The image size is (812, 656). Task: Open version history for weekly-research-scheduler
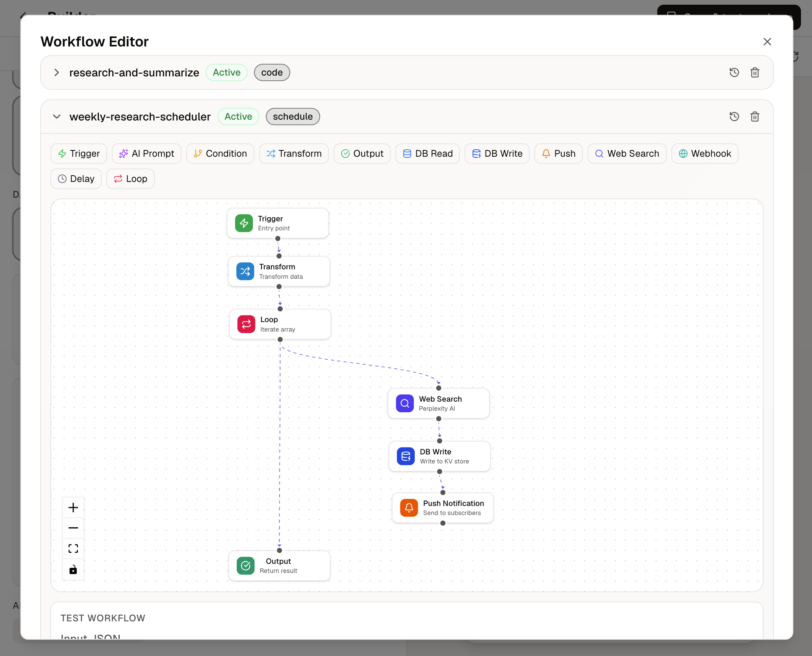pos(734,116)
